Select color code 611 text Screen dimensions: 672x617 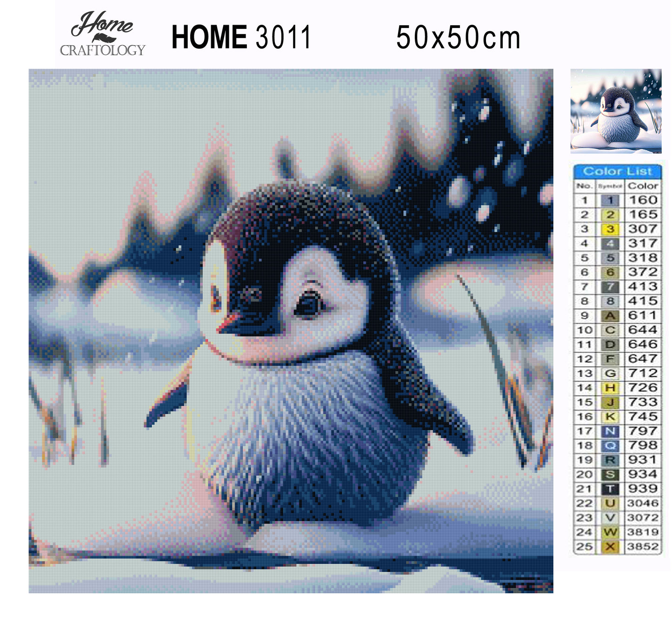(643, 315)
